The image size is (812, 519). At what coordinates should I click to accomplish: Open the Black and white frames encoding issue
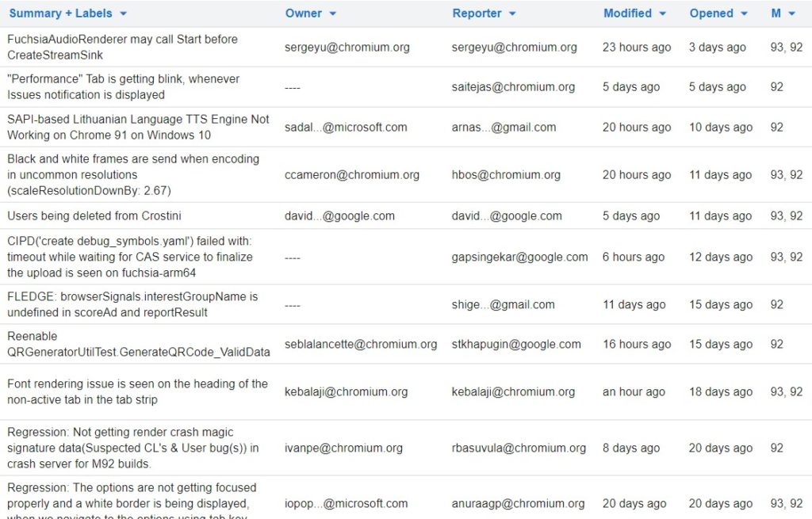(133, 175)
